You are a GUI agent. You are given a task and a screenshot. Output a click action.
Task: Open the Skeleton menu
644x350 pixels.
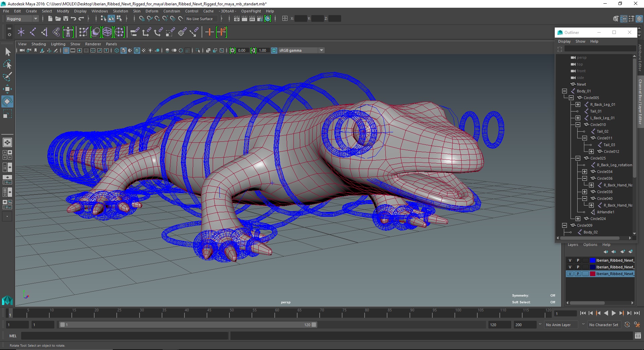pos(120,11)
